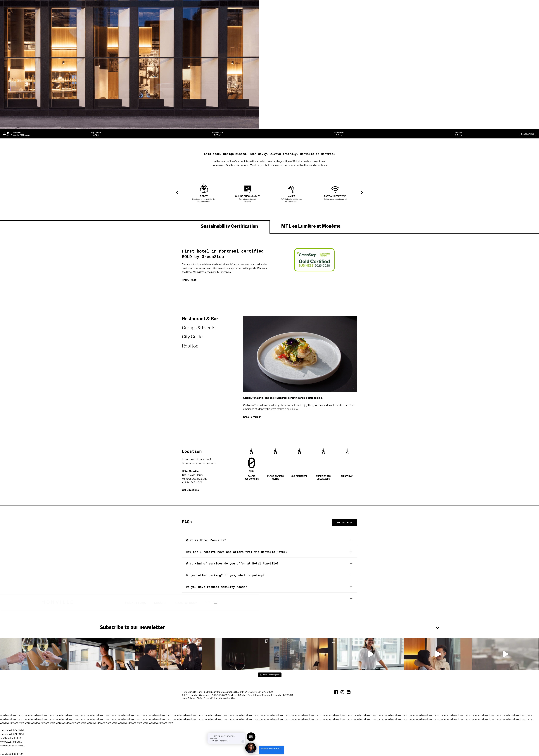Click the TripAdvisor 4.3 rating
The height and width of the screenshot is (756, 539).
click(96, 134)
